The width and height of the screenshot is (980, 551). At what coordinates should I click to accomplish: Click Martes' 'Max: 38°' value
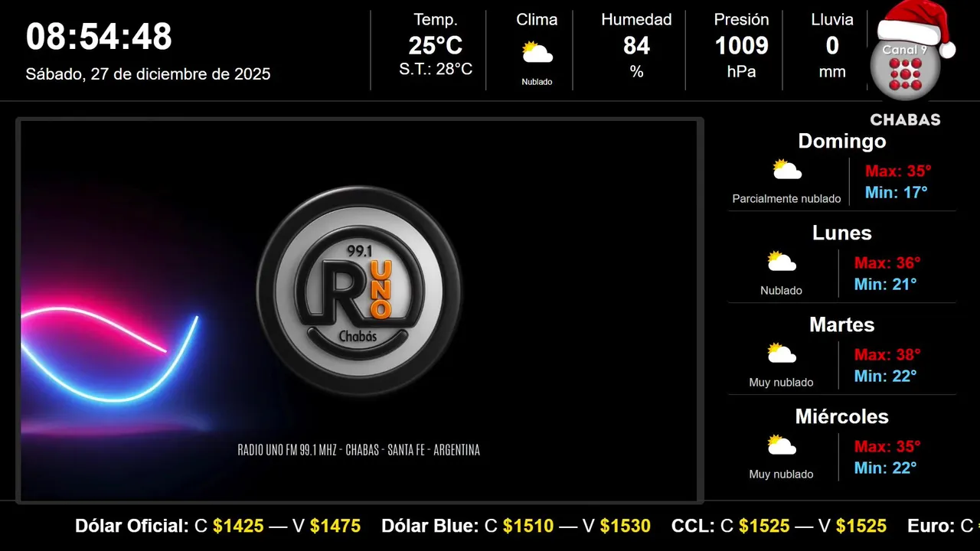[887, 355]
